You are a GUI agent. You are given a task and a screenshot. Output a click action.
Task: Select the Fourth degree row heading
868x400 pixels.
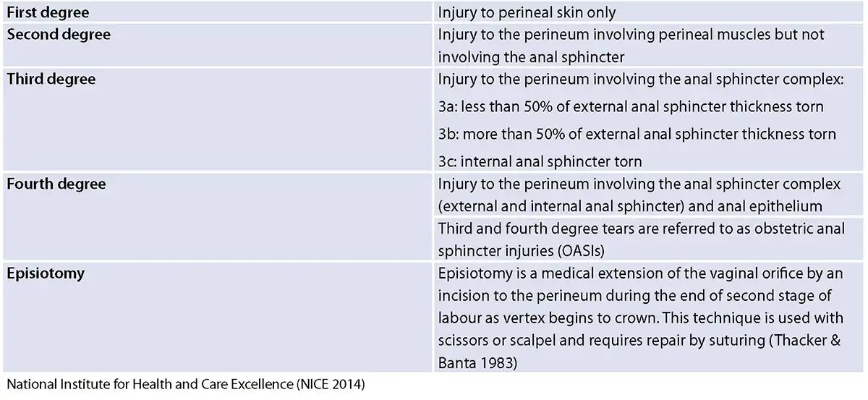(56, 184)
